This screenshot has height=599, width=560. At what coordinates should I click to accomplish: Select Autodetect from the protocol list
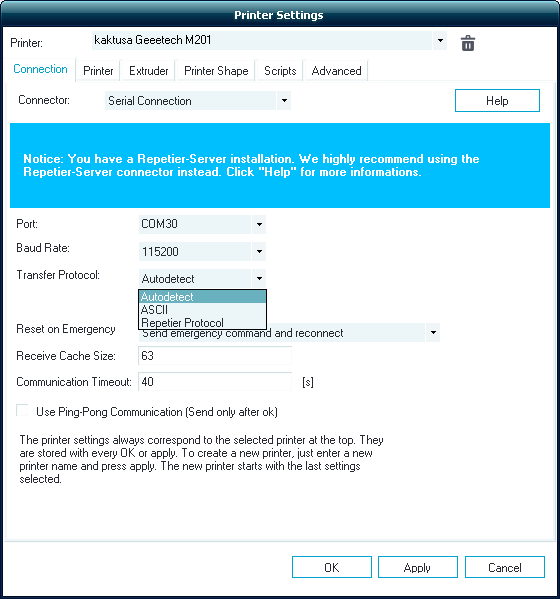pos(202,297)
